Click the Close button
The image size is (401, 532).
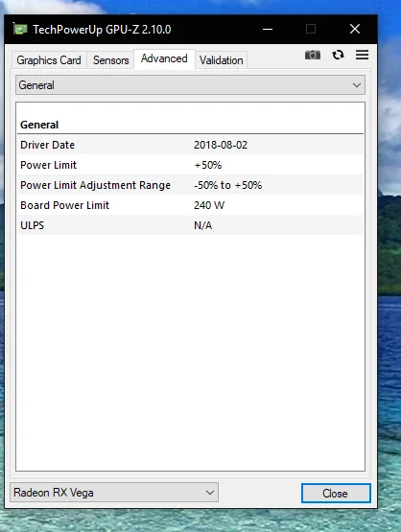336,493
